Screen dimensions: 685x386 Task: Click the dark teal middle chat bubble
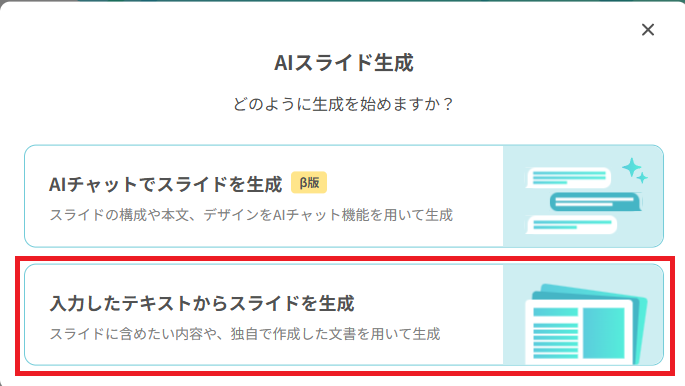coord(595,202)
